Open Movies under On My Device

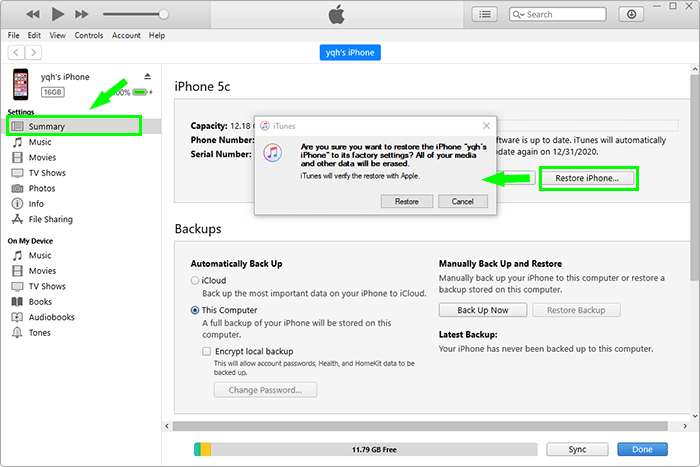click(x=42, y=271)
